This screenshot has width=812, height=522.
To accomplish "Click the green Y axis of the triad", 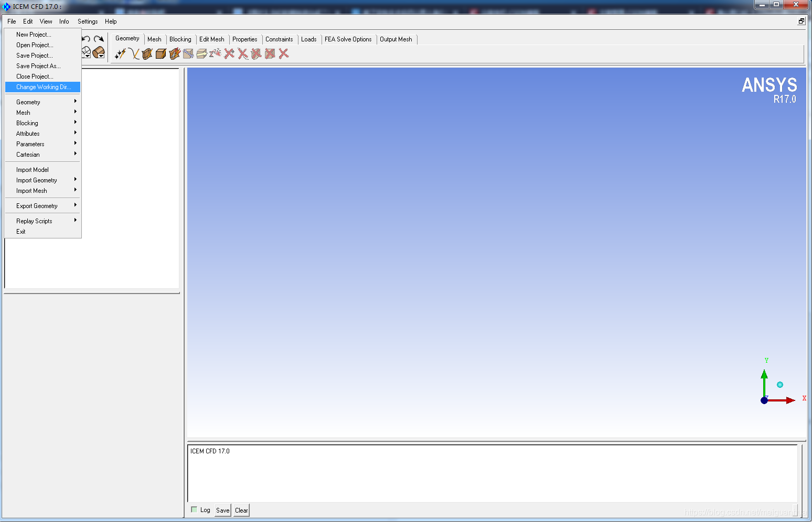I will point(764,382).
